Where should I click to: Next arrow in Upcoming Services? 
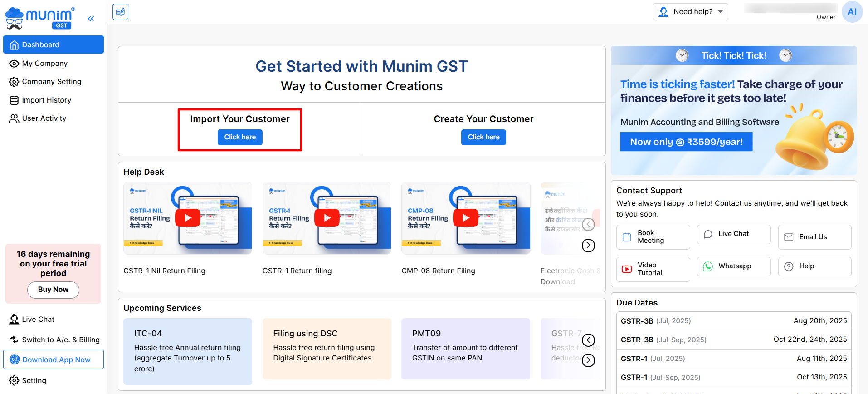tap(588, 360)
